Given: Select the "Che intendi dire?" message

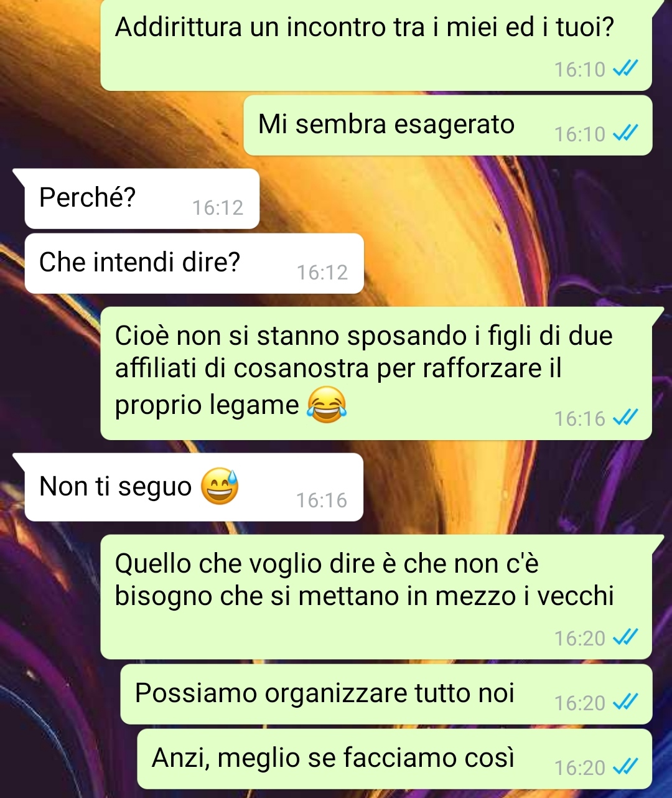Looking at the screenshot, I should point(194,263).
